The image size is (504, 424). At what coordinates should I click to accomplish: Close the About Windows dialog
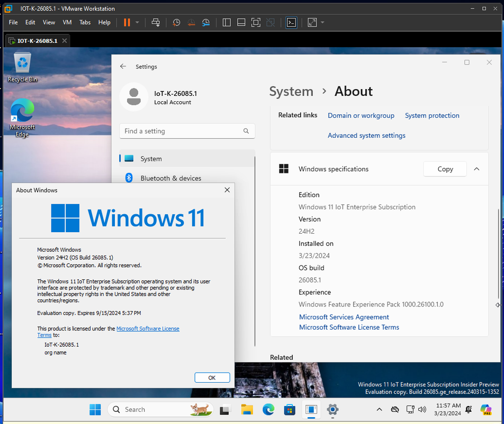227,190
